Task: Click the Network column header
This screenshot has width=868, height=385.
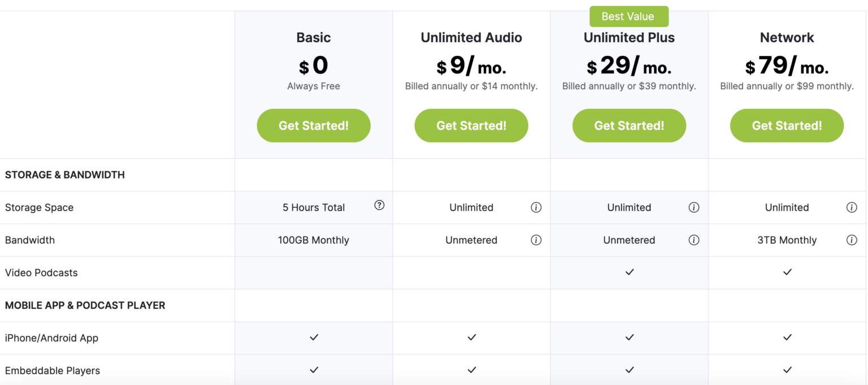Action: tap(787, 37)
